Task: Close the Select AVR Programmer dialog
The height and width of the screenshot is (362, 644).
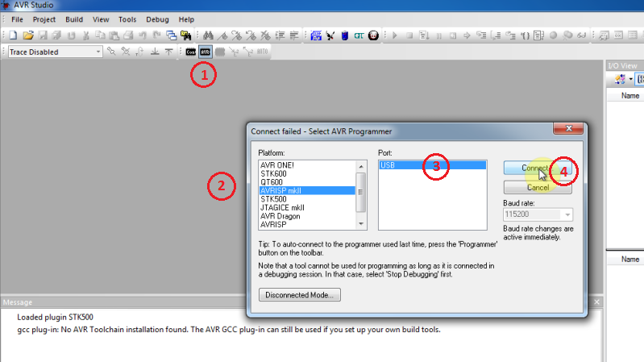Action: pos(568,128)
